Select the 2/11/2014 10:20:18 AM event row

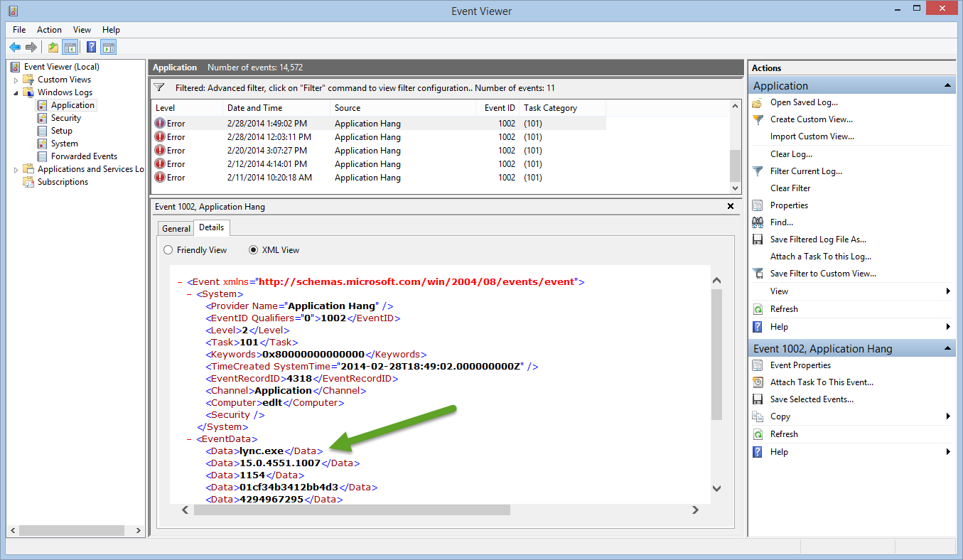pos(380,178)
